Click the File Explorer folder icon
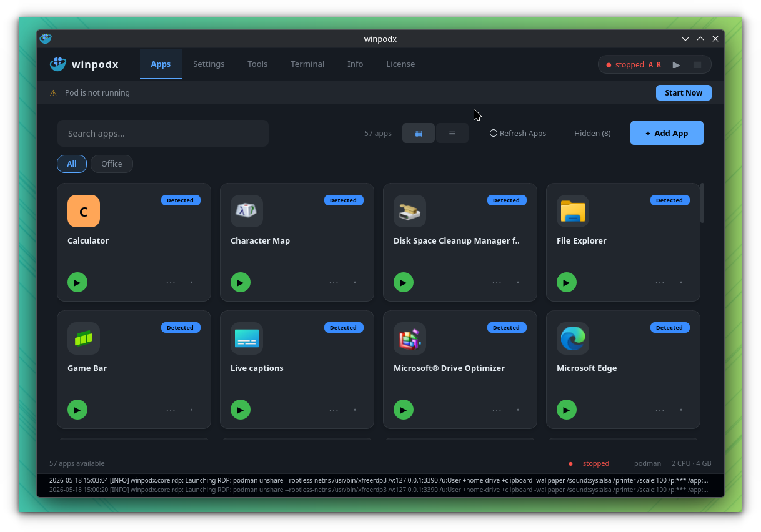This screenshot has width=761, height=532. point(573,211)
